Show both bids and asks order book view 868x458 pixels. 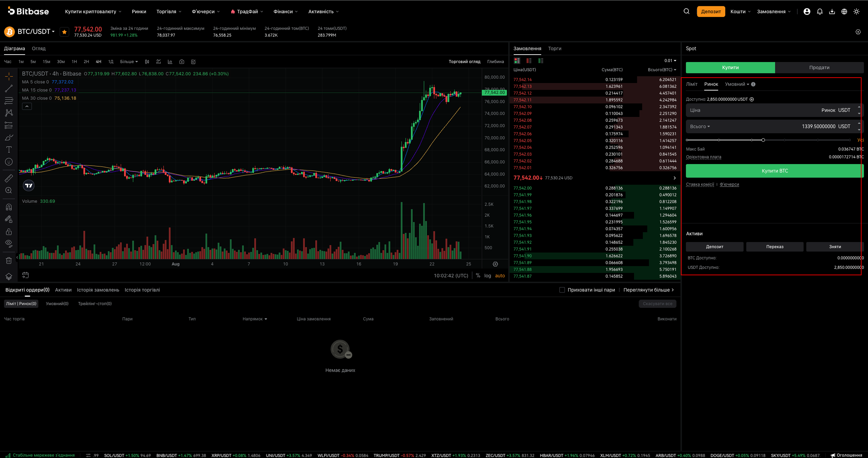[517, 61]
